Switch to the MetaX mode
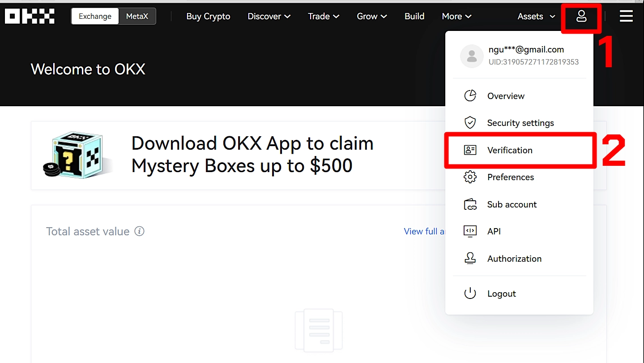The width and height of the screenshot is (644, 363). pos(137,17)
